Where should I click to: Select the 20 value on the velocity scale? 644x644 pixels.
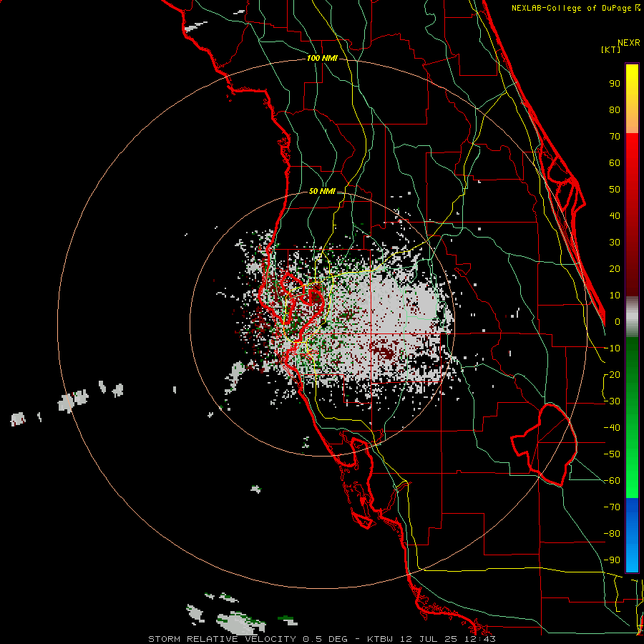(615, 268)
